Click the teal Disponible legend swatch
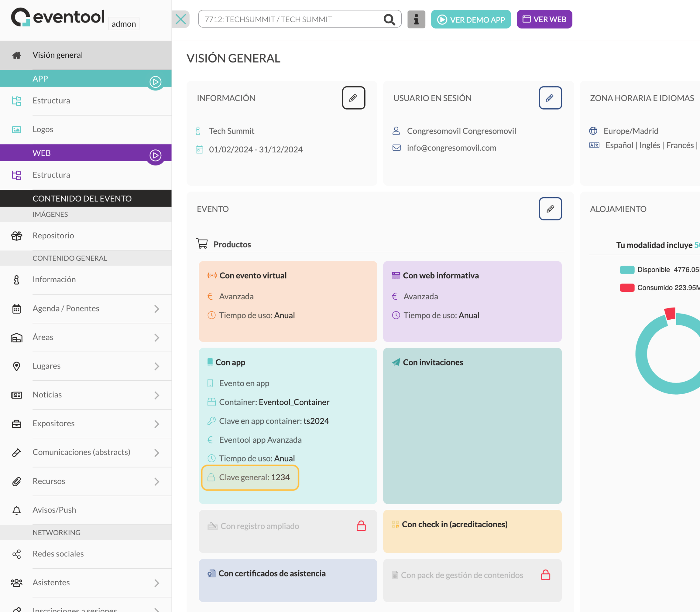 coord(627,270)
